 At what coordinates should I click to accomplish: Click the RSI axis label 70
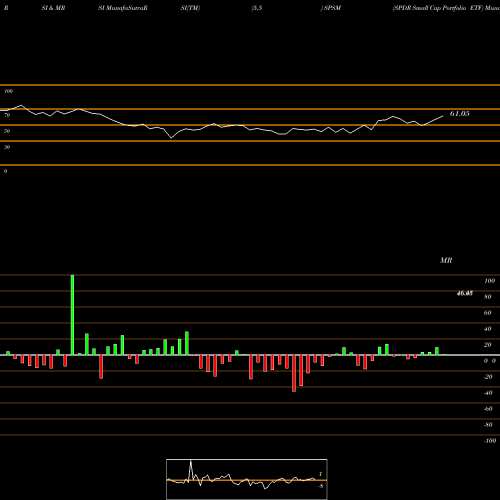pyautogui.click(x=7, y=115)
